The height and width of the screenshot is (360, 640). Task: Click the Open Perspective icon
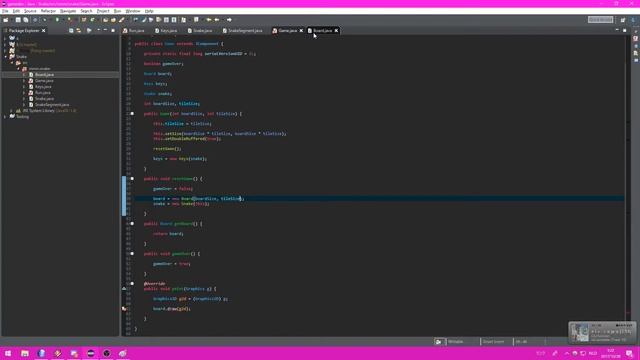coord(623,20)
